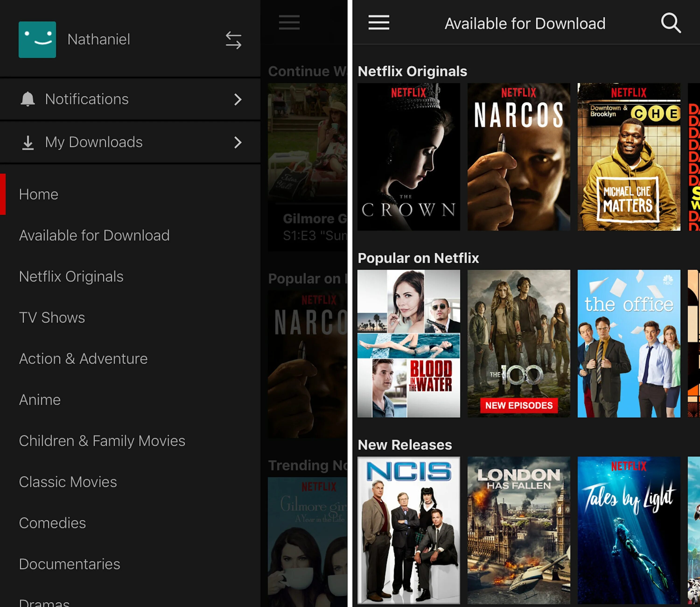Tap the switch profiles arrows icon
This screenshot has width=700, height=607.
pos(234,40)
